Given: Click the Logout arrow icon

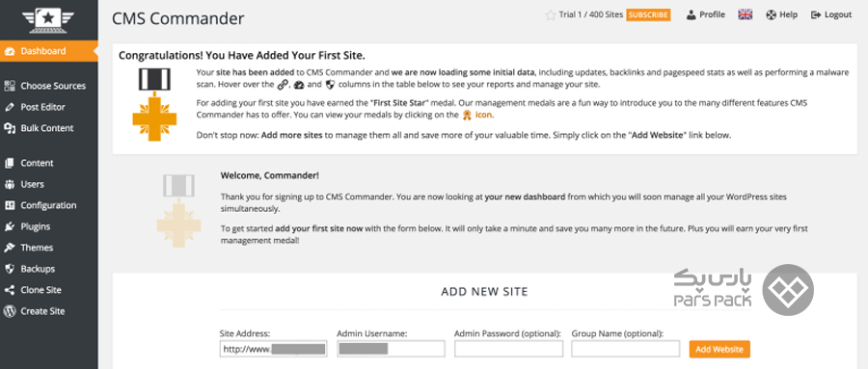Looking at the screenshot, I should [x=815, y=15].
